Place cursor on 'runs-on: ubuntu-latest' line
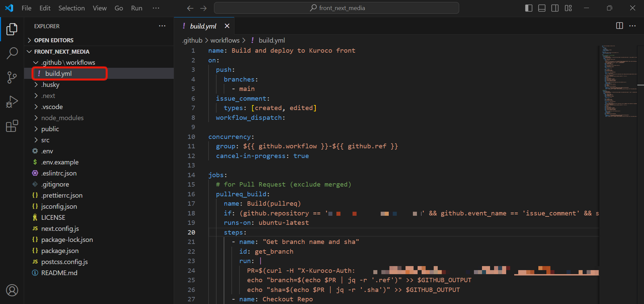Screen dimensions: 644x304 266,222
